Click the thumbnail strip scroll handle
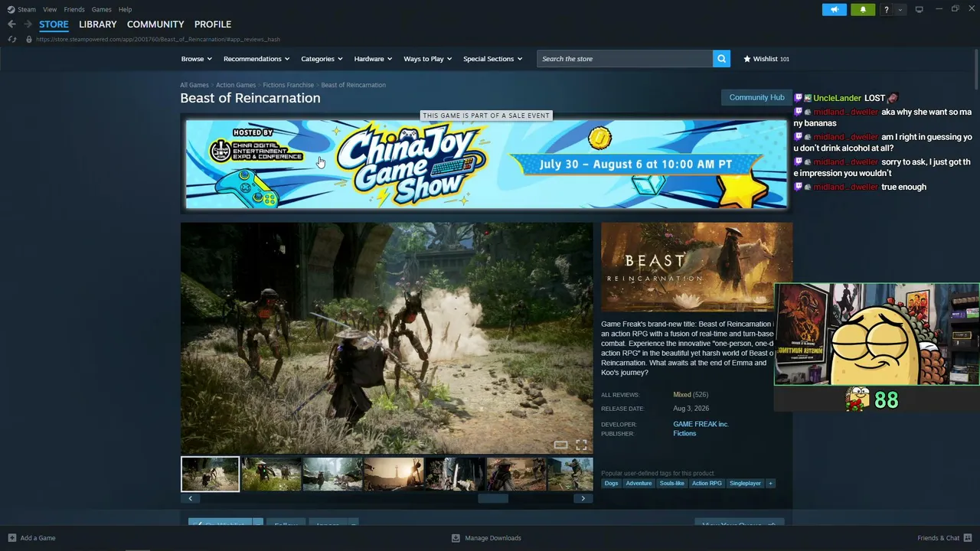 [x=493, y=498]
